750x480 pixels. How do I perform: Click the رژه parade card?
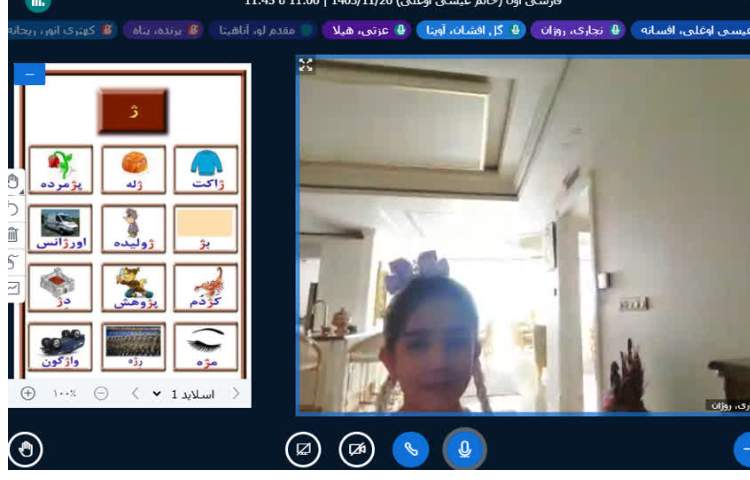coord(133,347)
